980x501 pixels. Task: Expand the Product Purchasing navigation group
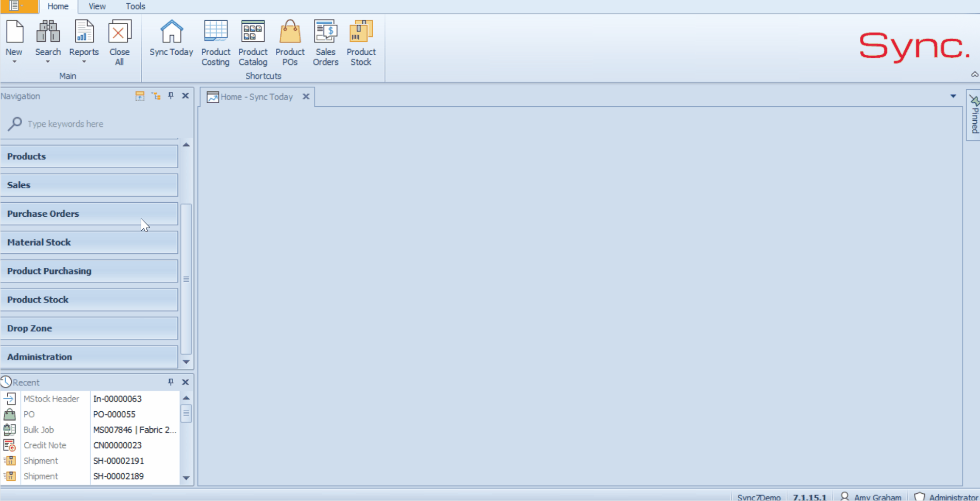pos(89,271)
